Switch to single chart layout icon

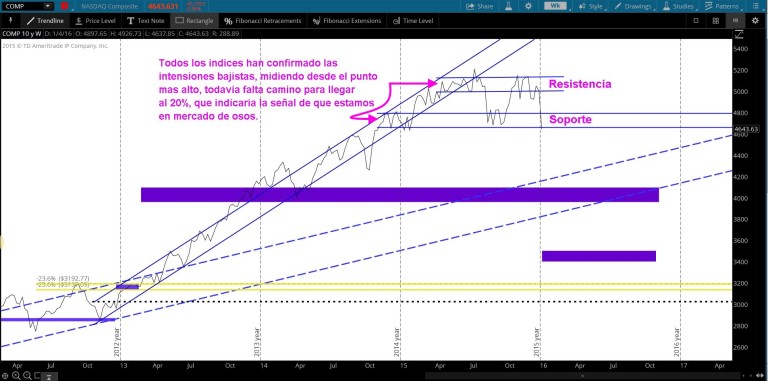click(x=696, y=21)
